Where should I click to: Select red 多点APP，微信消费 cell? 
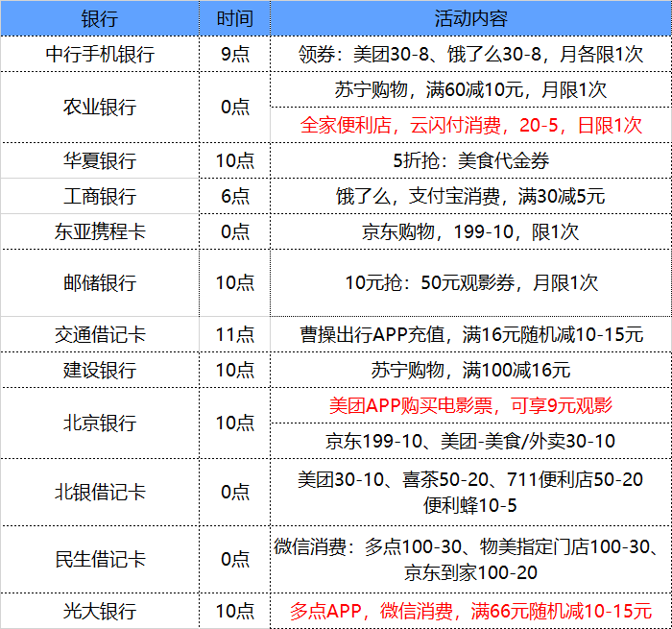(x=470, y=611)
